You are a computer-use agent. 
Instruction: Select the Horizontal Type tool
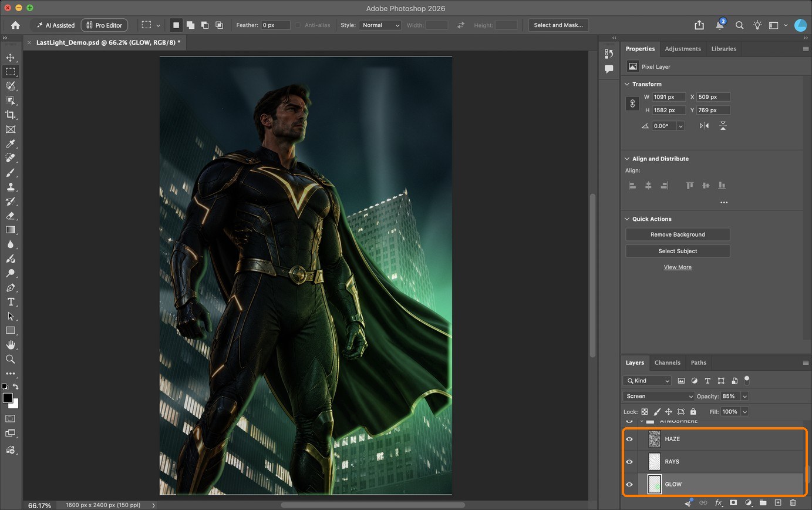pos(11,301)
